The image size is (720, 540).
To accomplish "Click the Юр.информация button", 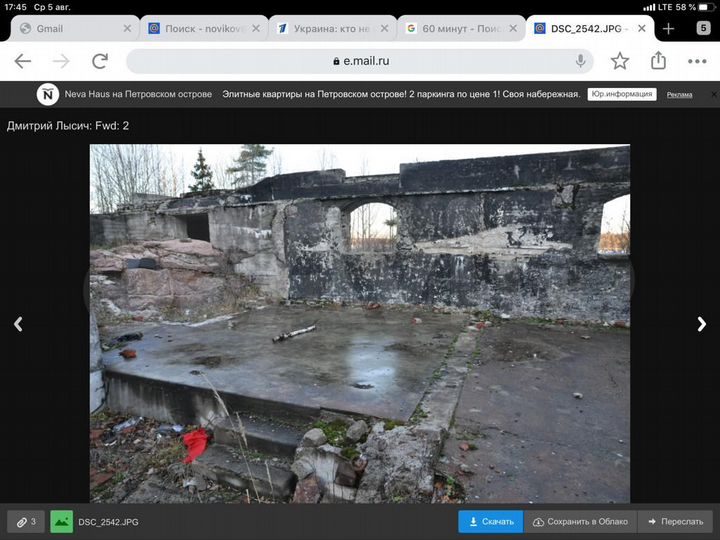I will pos(622,94).
